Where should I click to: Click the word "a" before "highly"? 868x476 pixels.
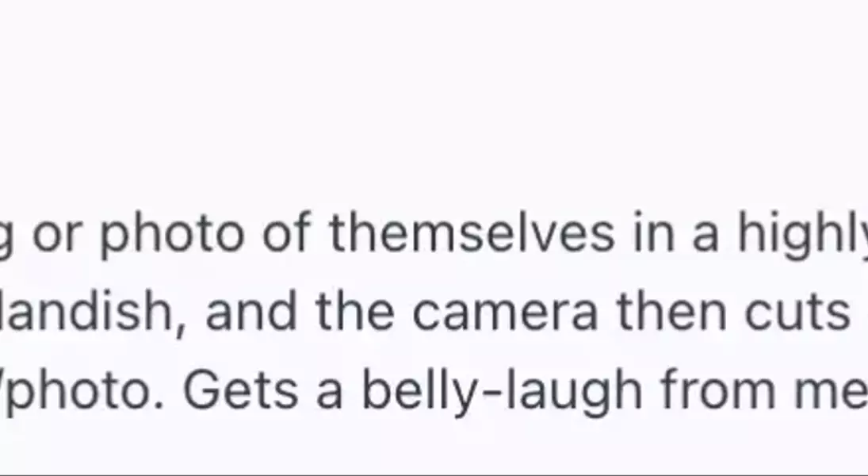tap(705, 236)
